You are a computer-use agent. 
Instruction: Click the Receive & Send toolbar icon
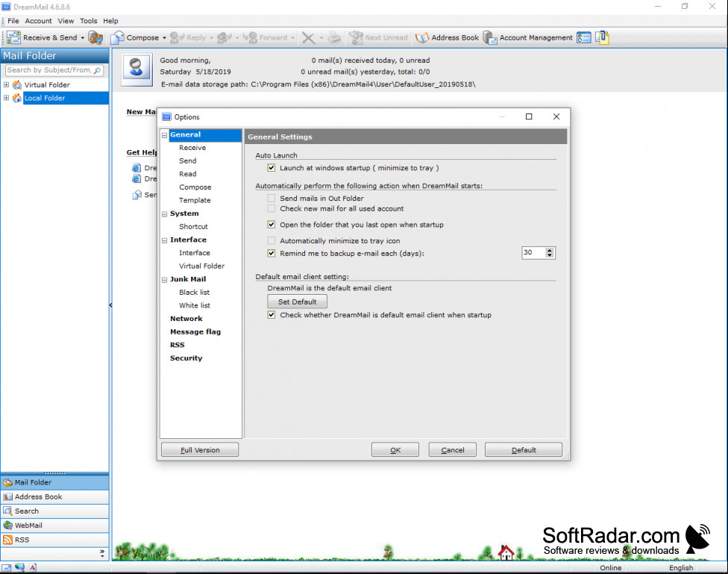pyautogui.click(x=13, y=37)
